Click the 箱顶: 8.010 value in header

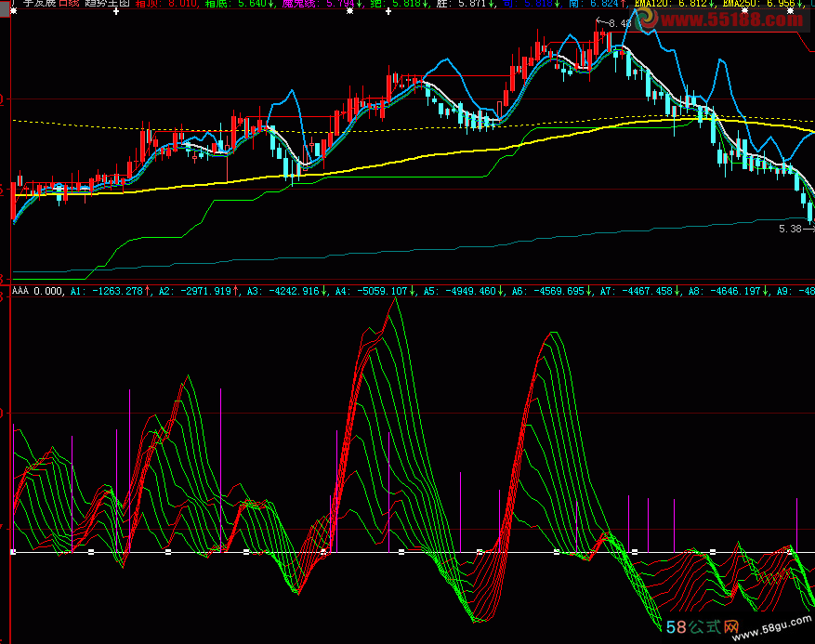click(x=165, y=3)
